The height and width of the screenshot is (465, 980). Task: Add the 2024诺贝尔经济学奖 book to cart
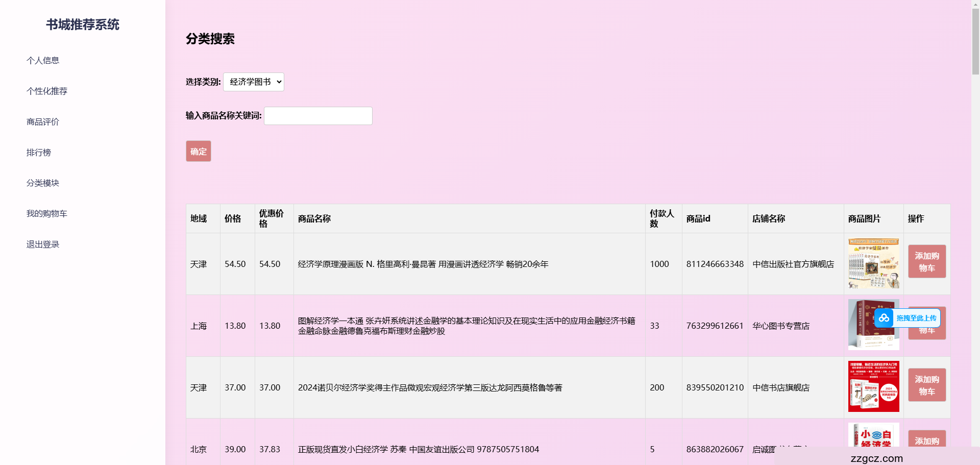(x=926, y=385)
